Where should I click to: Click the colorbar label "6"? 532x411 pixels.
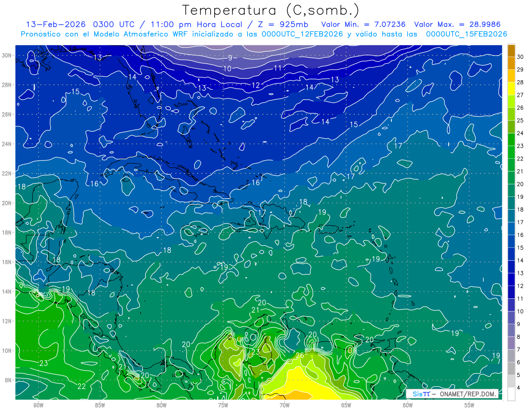519,362
